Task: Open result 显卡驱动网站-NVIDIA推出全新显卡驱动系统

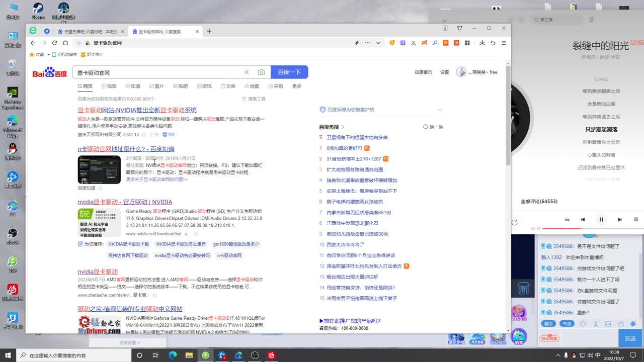Action: coord(137,110)
